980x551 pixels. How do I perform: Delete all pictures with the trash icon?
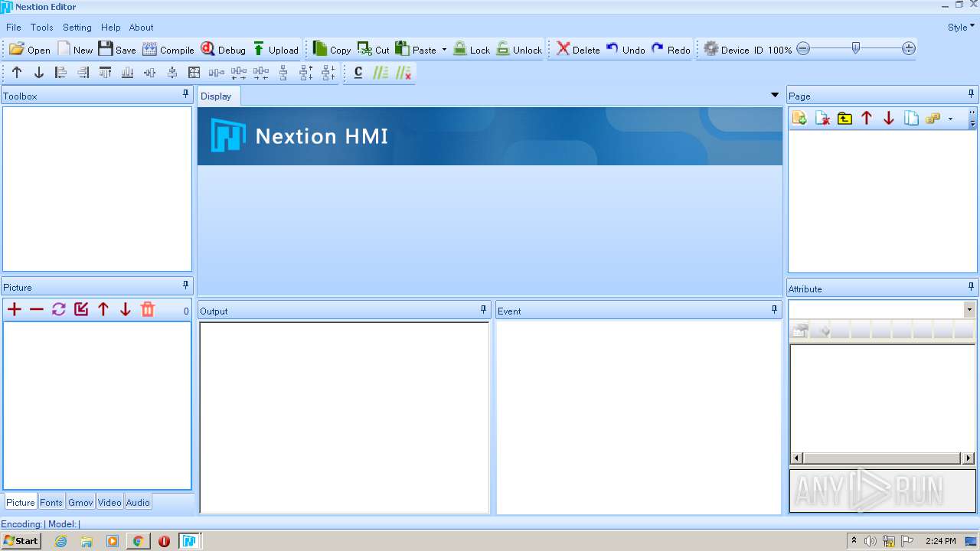pos(148,309)
